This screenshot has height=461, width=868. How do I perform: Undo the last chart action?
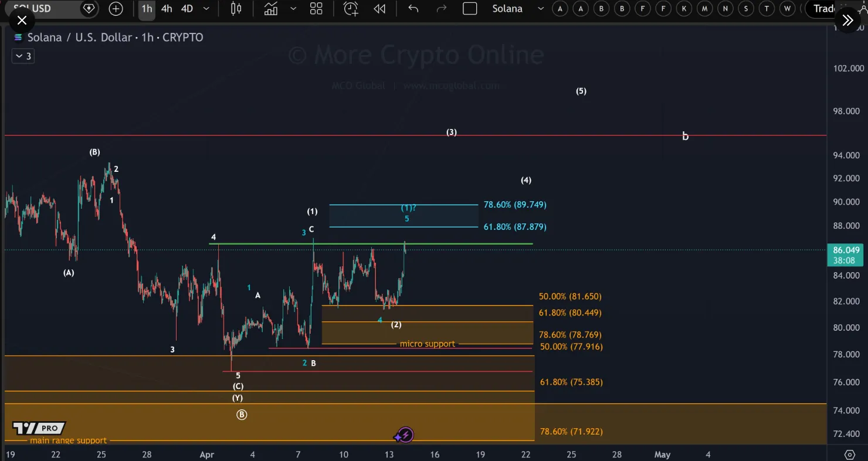pyautogui.click(x=413, y=9)
